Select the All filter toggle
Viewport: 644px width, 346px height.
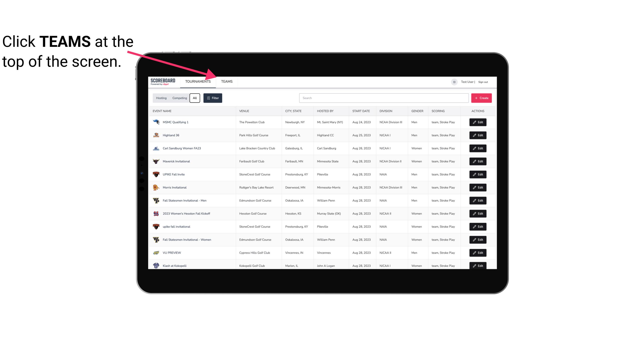coord(195,98)
